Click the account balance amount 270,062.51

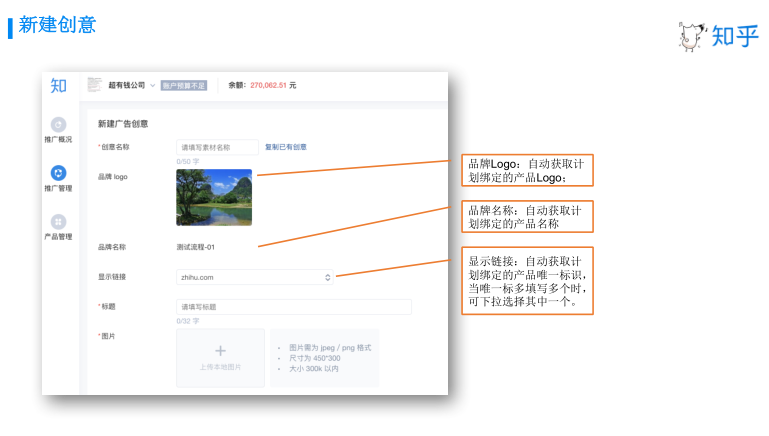[268, 85]
